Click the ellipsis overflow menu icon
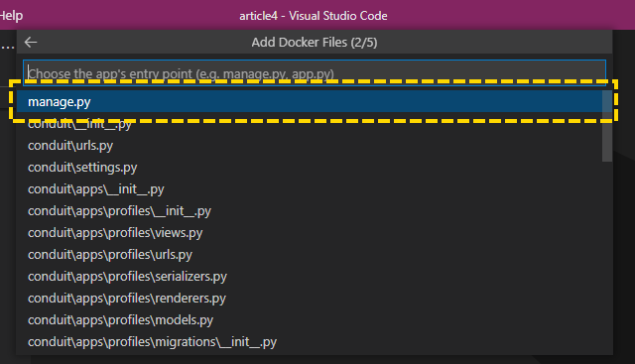This screenshot has height=364, width=635. (x=7, y=46)
